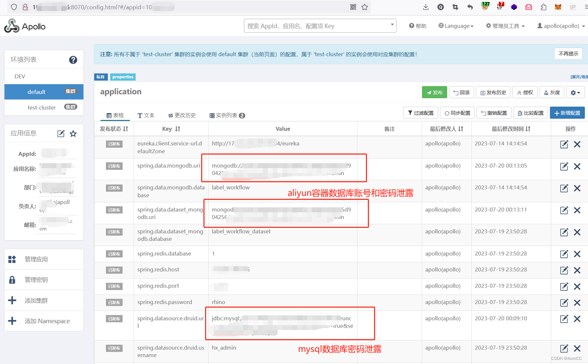Delete the spring.redis.password config via X icon
Viewport: 588px width, 364px height.
[x=577, y=303]
